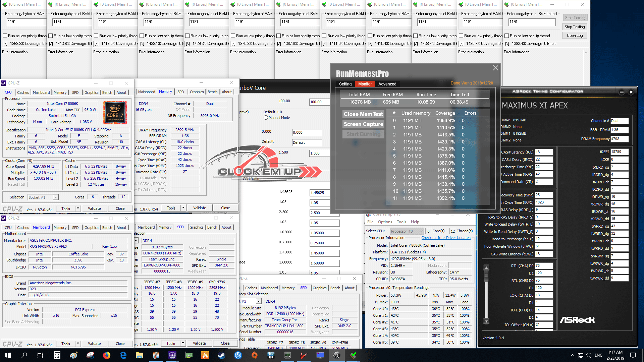
Task: Open Firefox from the taskbar
Action: point(107,355)
